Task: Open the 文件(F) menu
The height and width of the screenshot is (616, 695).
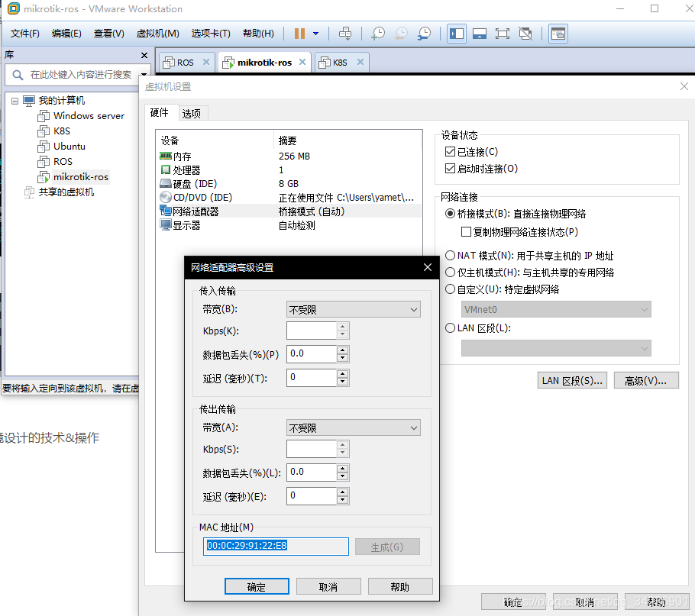Action: tap(24, 34)
